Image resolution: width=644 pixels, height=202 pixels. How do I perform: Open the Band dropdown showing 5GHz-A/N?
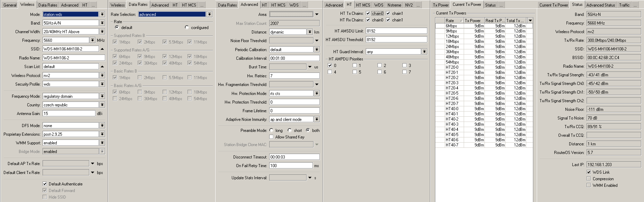(102, 23)
